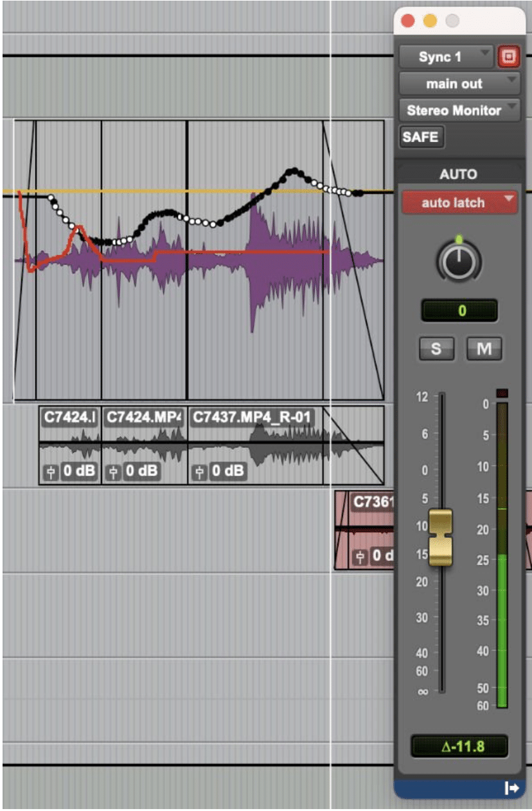
Task: Open the Stereo Monitor selector
Action: [454, 109]
